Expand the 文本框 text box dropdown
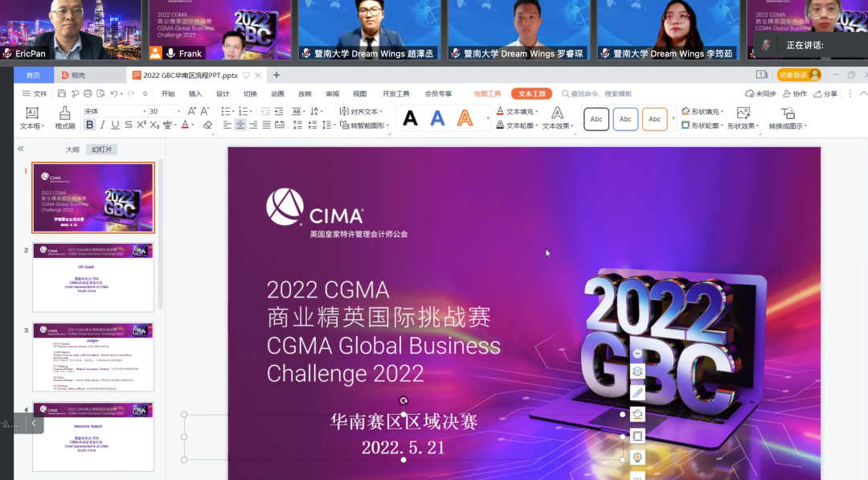868x480 pixels. pyautogui.click(x=32, y=118)
